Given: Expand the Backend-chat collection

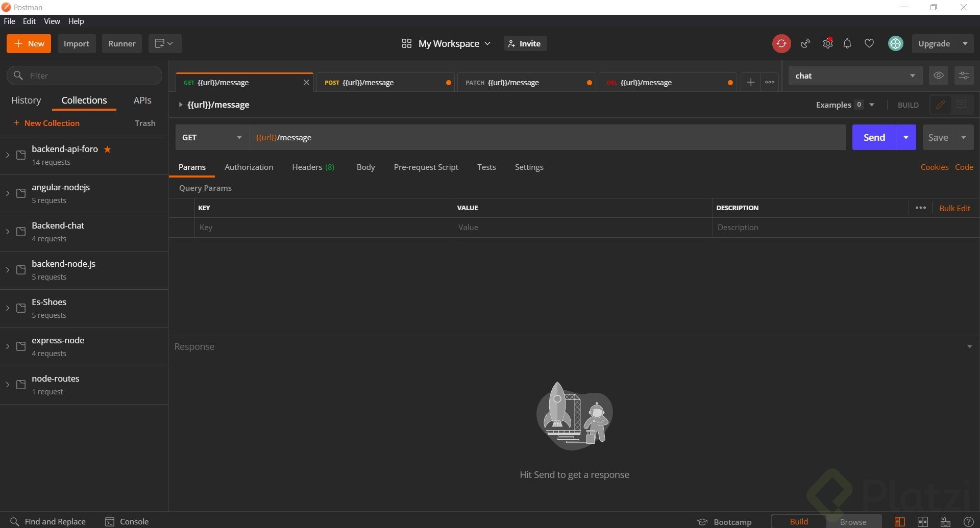Looking at the screenshot, I should pyautogui.click(x=8, y=232).
